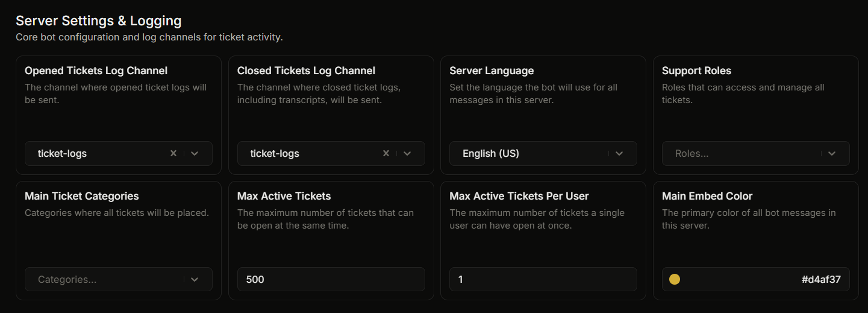Screen dimensions: 868x313
Task: Select the Closed Tickets Log Channel title
Action: (306, 71)
